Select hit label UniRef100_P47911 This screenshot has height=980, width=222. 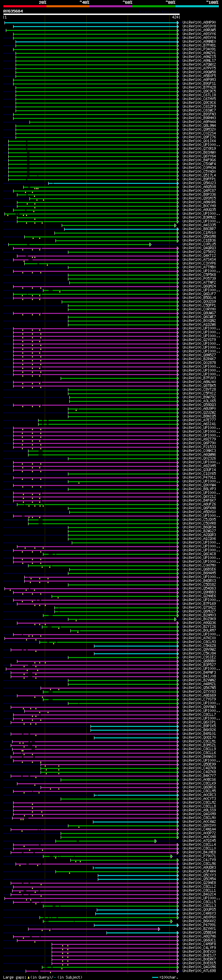[199, 477]
